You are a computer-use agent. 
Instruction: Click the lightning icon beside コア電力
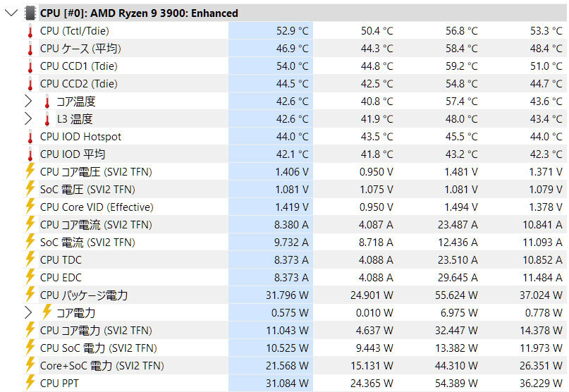[x=47, y=312]
